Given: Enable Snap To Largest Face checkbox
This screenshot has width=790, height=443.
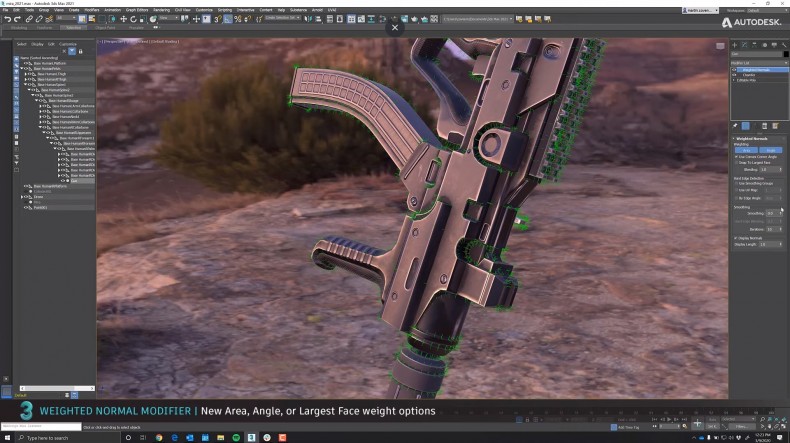Looking at the screenshot, I should pos(736,163).
